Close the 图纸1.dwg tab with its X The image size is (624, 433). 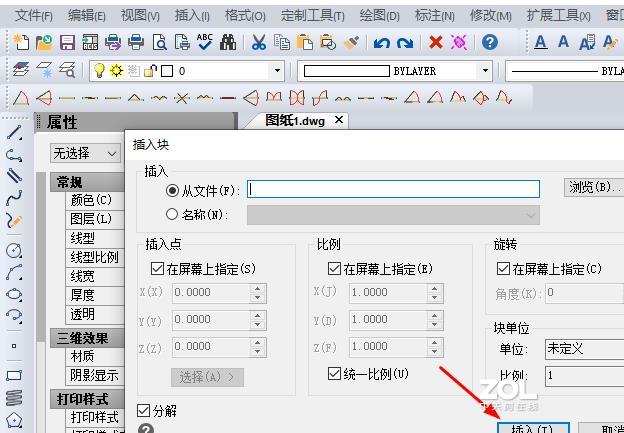(339, 119)
